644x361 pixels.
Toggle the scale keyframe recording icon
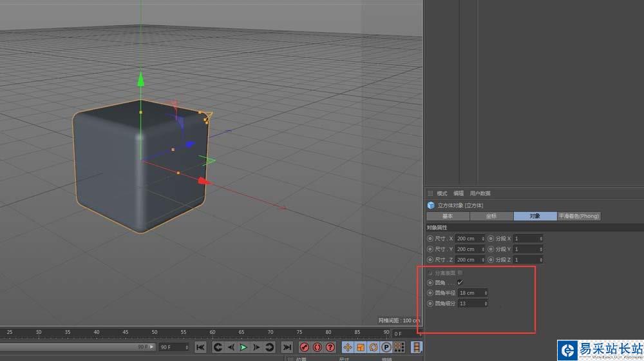tap(361, 347)
